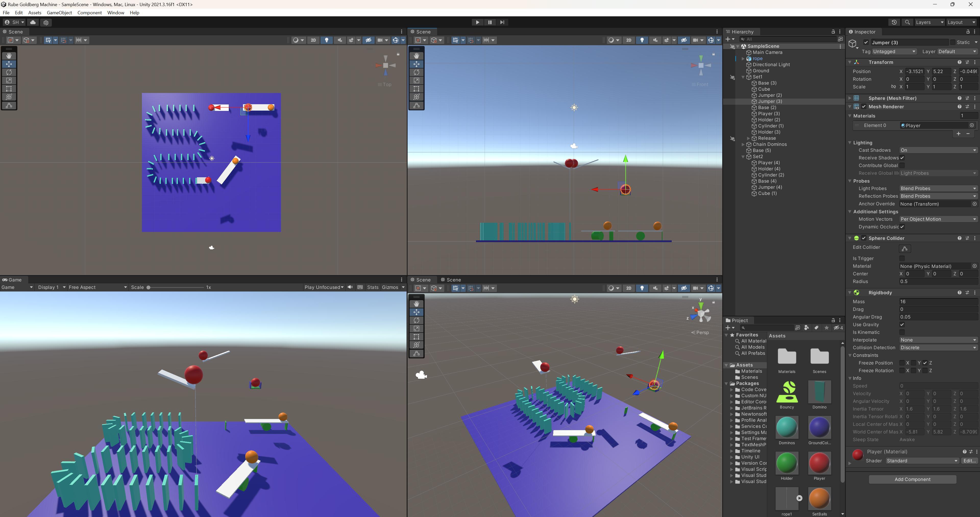Toggle scene audio in the Scene view toolbar
This screenshot has width=980, height=517.
(340, 40)
